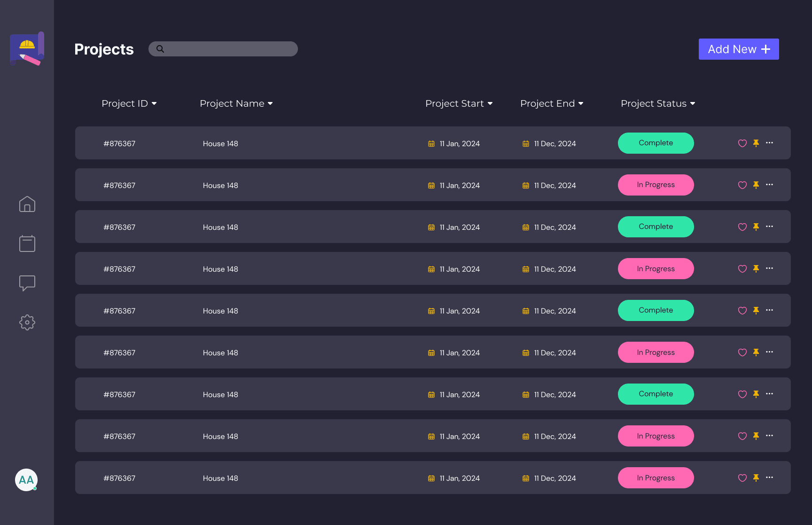Click the Add New button
Viewport: 812px width, 525px height.
(739, 49)
